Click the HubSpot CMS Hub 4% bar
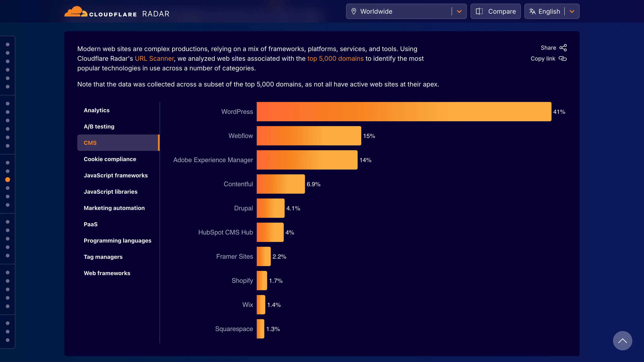Screen dimensions: 644x362 pos(270,232)
